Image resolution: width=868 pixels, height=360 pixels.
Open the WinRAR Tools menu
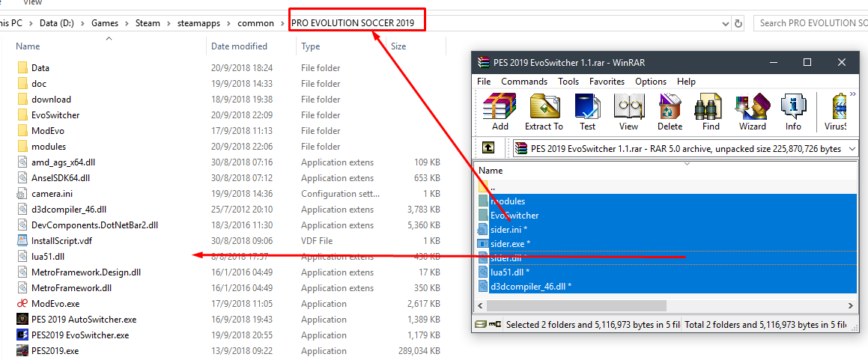(x=568, y=82)
